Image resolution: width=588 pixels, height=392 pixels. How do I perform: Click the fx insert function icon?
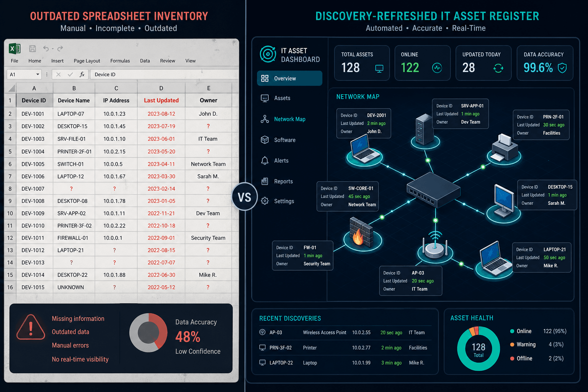pyautogui.click(x=82, y=74)
